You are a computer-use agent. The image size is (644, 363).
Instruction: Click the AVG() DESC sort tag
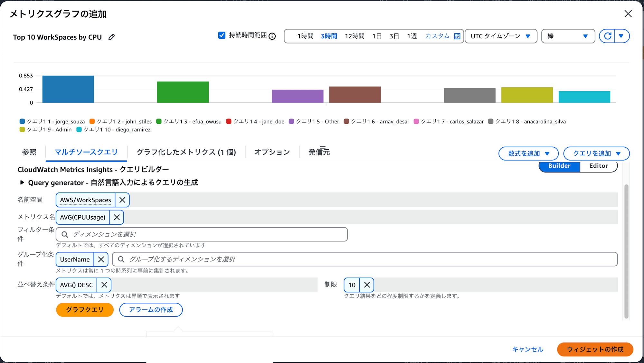pyautogui.click(x=76, y=285)
